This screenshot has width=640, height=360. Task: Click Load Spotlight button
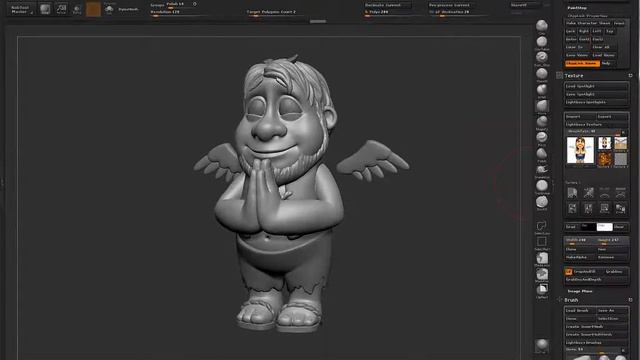[596, 86]
